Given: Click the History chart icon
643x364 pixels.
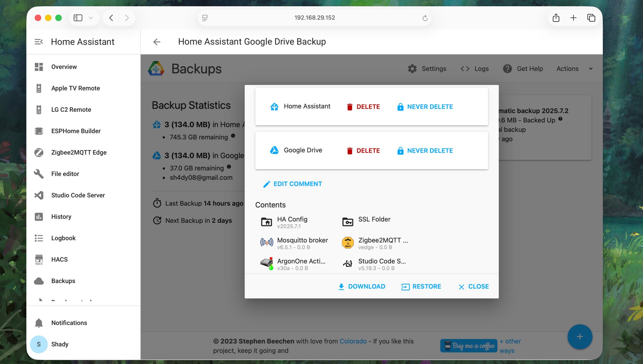Looking at the screenshot, I should [x=39, y=217].
